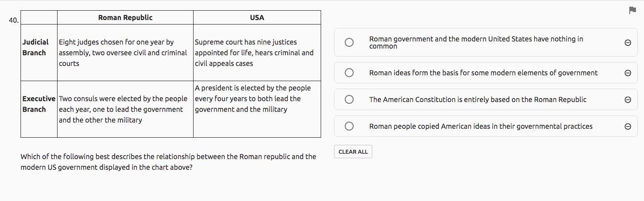Click the 'Two consuls were elected' cell
644x201 pixels.
coord(123,109)
